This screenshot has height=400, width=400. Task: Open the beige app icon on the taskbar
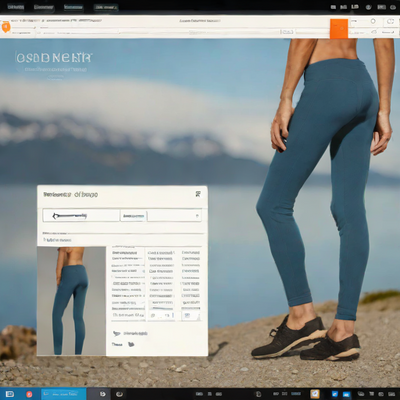(x=315, y=394)
